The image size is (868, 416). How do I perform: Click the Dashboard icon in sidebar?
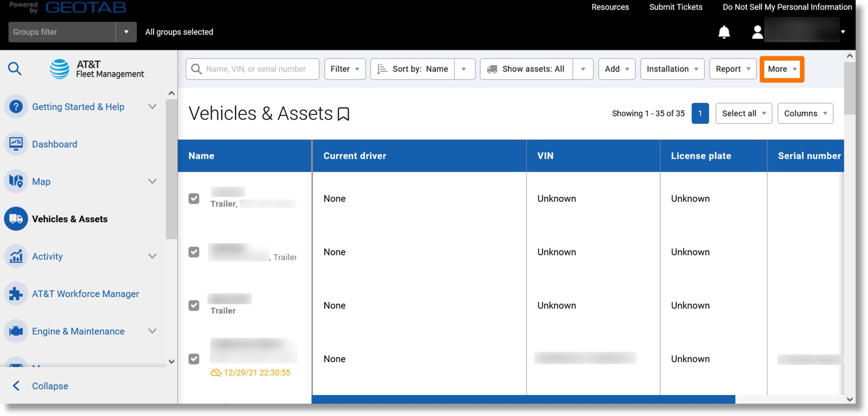point(16,144)
